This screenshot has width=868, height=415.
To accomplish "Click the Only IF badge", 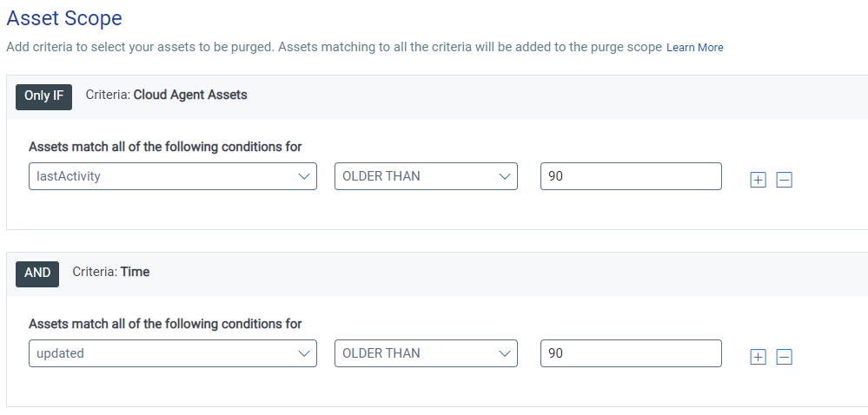I will [43, 96].
